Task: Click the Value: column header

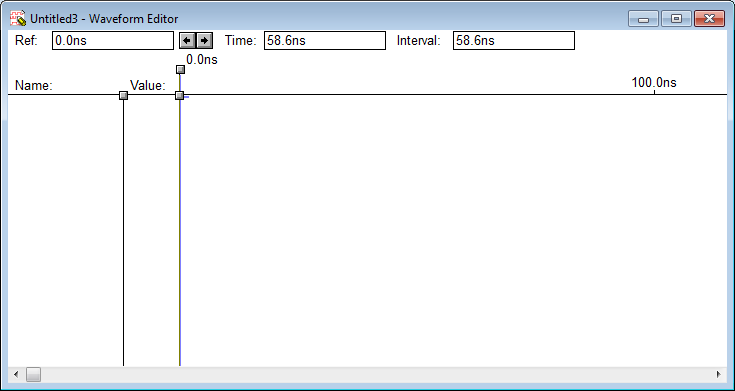Action: point(148,85)
